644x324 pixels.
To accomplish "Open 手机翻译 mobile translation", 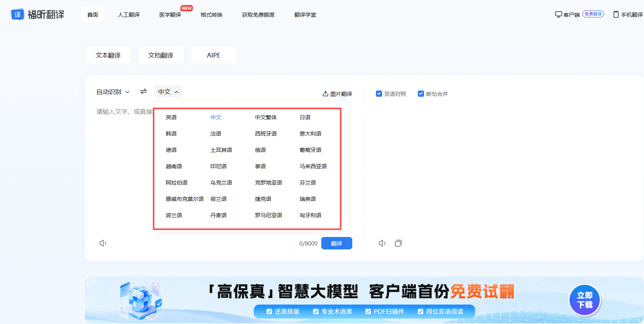I will tap(628, 15).
